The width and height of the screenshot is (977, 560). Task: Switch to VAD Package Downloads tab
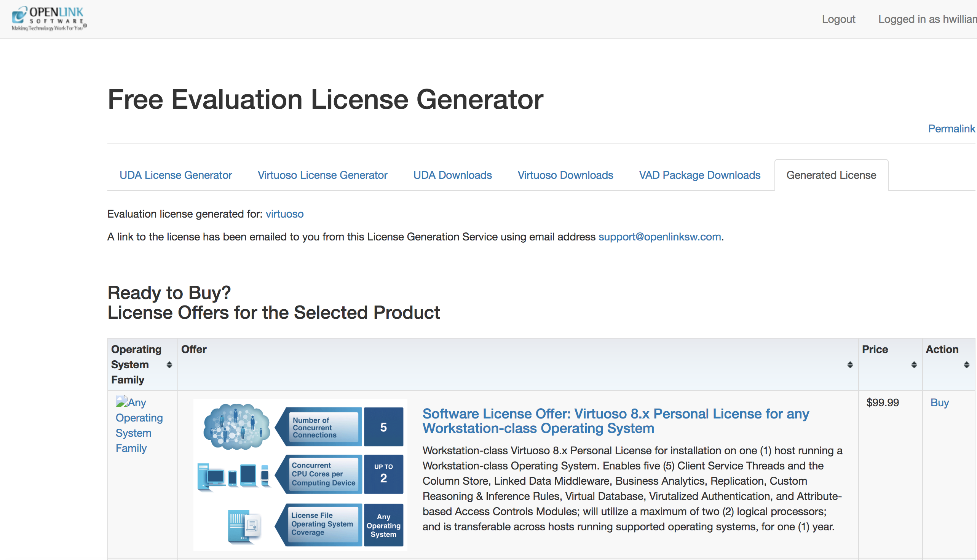point(699,175)
